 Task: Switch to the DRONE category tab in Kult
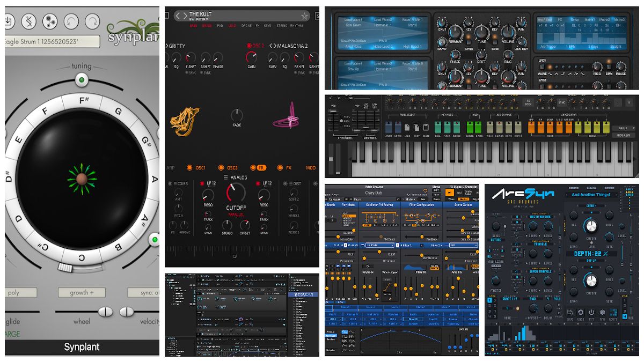coord(247,26)
